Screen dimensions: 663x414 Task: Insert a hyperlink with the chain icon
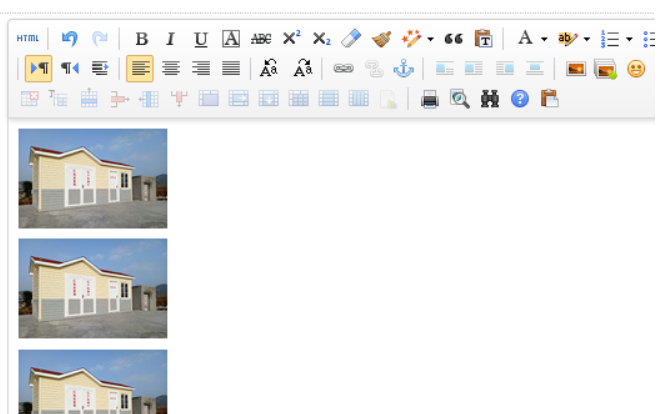pos(343,69)
